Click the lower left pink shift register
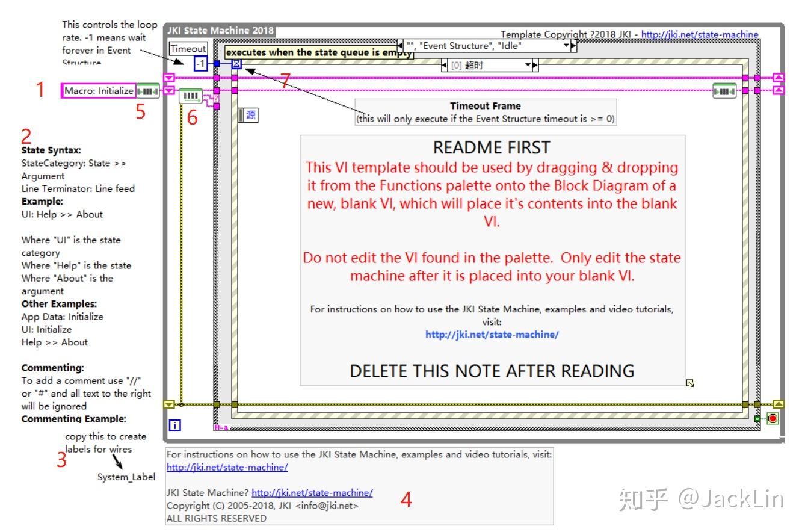This screenshot has width=805, height=532. 169,91
